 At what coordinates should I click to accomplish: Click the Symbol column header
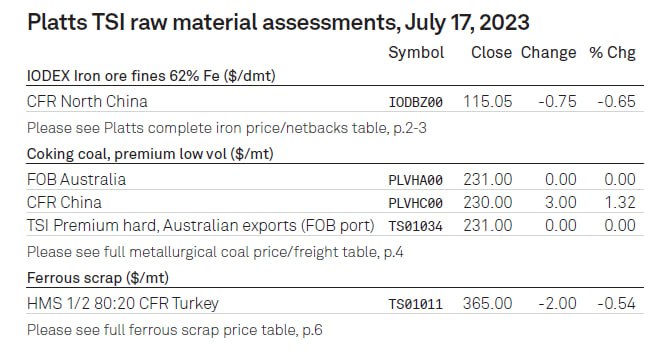(x=416, y=53)
